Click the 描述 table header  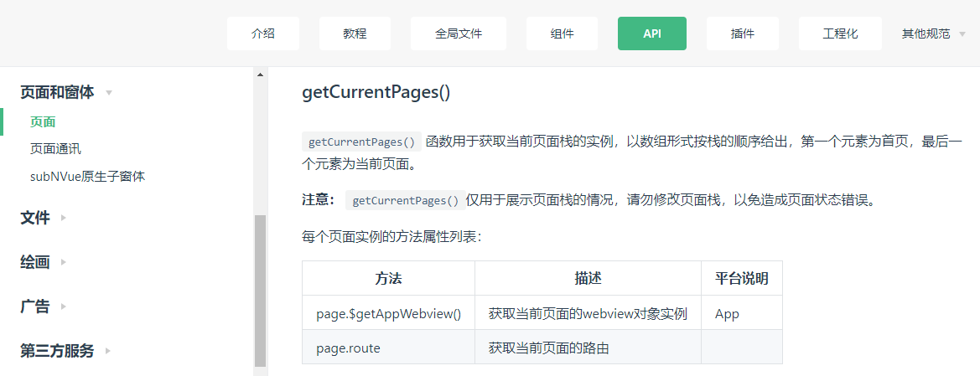coord(589,279)
